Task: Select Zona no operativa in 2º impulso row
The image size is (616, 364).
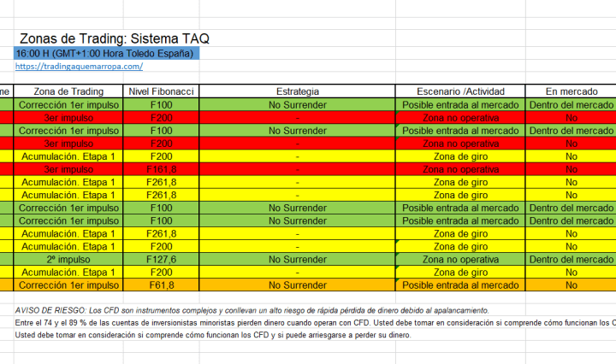Action: coord(460,260)
